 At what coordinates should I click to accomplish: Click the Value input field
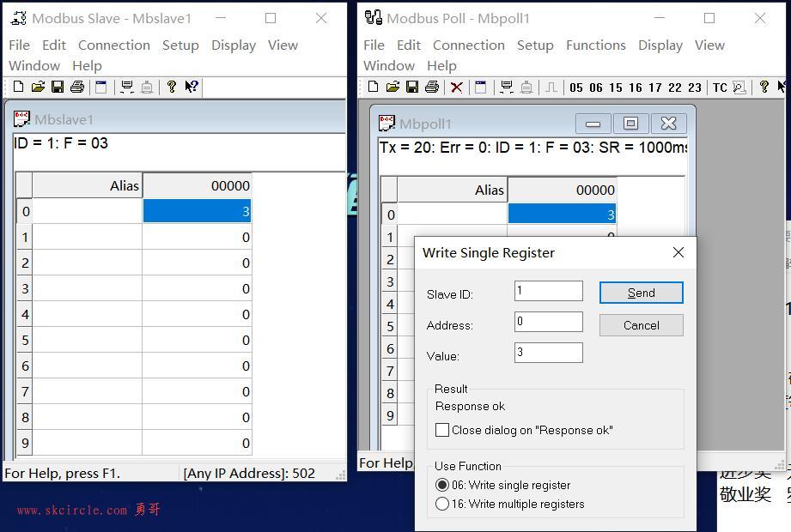click(x=548, y=352)
